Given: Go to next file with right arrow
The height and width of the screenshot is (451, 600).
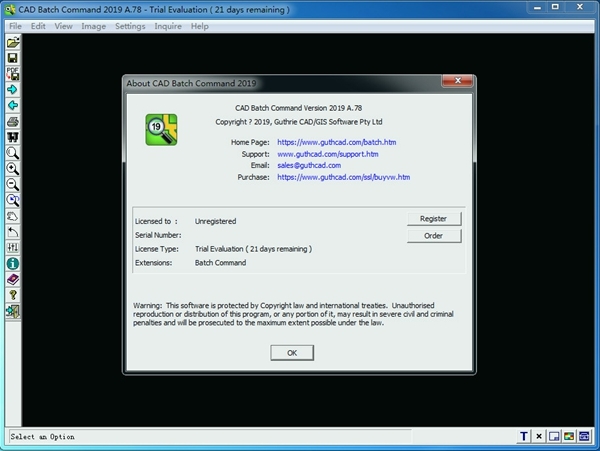Looking at the screenshot, I should 13,90.
